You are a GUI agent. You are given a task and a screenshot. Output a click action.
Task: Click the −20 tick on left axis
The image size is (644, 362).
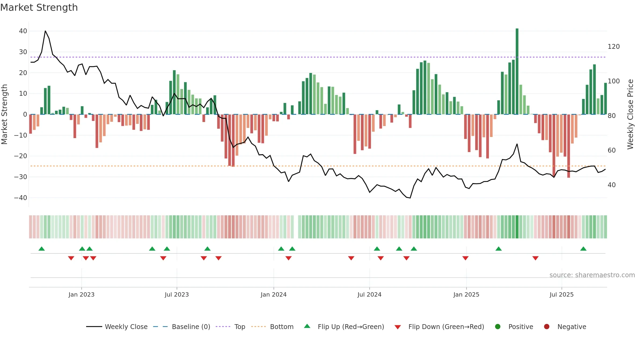click(21, 156)
